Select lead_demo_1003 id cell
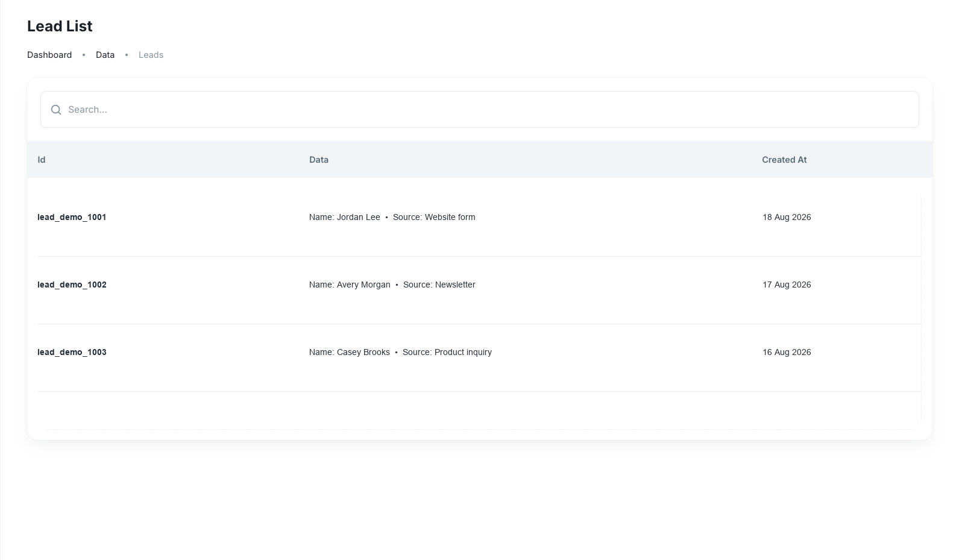Viewport: 959px width, 560px height. [72, 352]
